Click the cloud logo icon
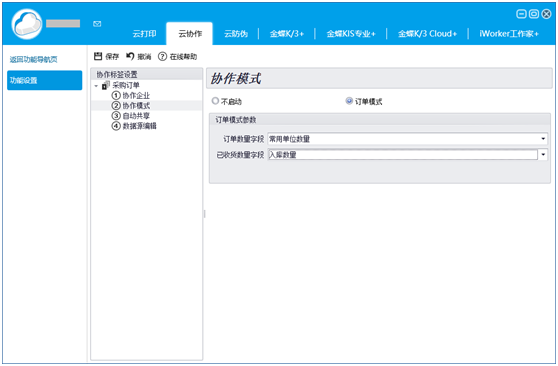This screenshot has width=558, height=366. (x=27, y=24)
